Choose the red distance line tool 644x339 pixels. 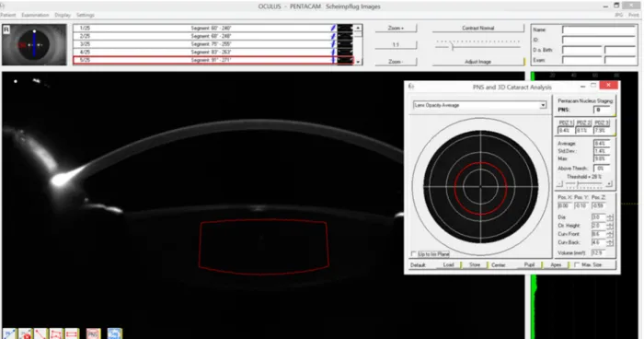point(40,333)
